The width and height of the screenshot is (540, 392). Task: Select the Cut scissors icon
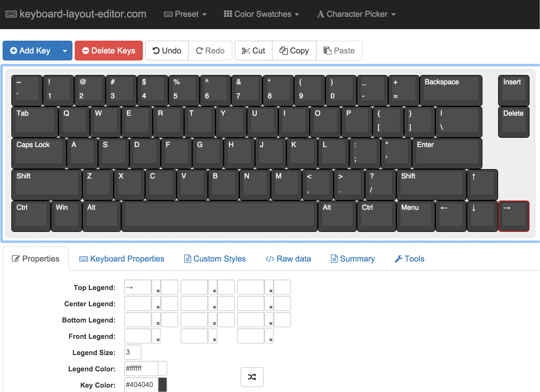246,50
